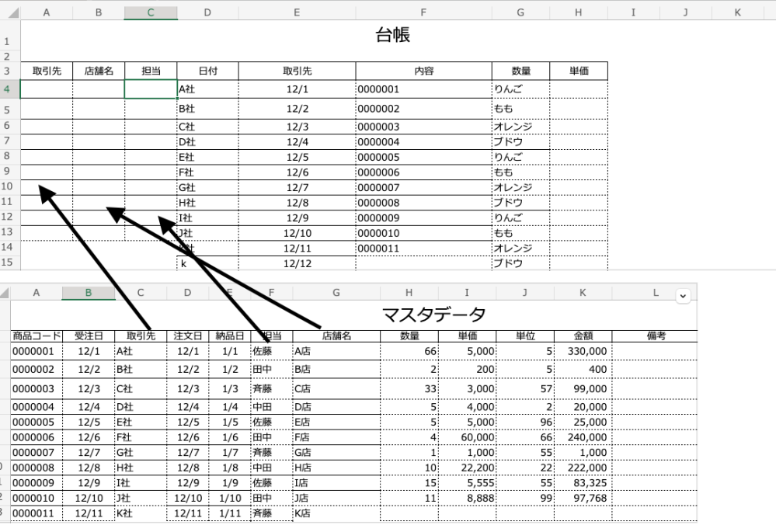776x532 pixels.
Task: Select the K店 cell in master data
Action: 336,513
